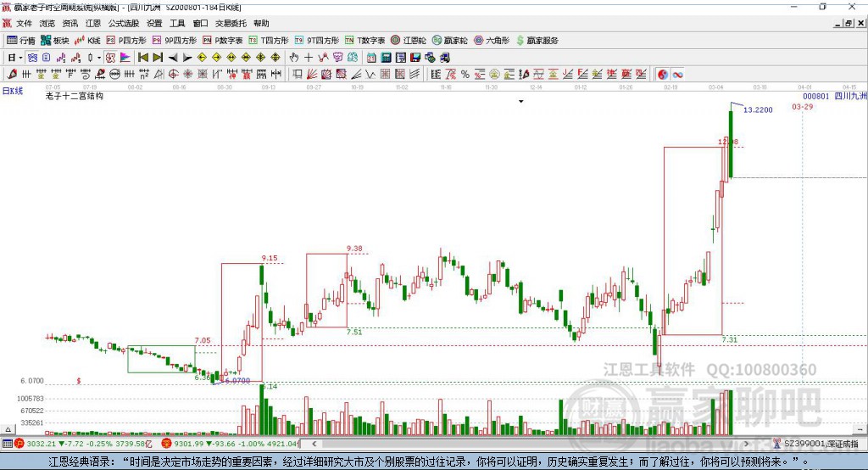Jump to last bar icon
The width and height of the screenshot is (868, 470).
[x=158, y=58]
